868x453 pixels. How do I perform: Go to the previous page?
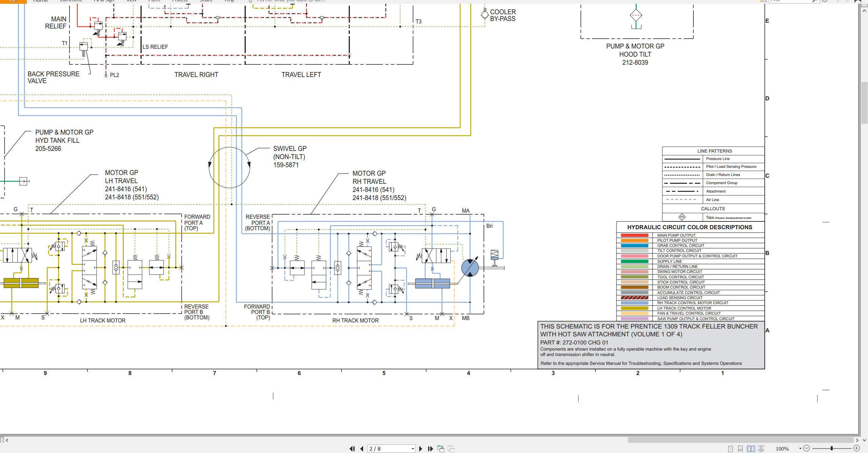click(362, 449)
